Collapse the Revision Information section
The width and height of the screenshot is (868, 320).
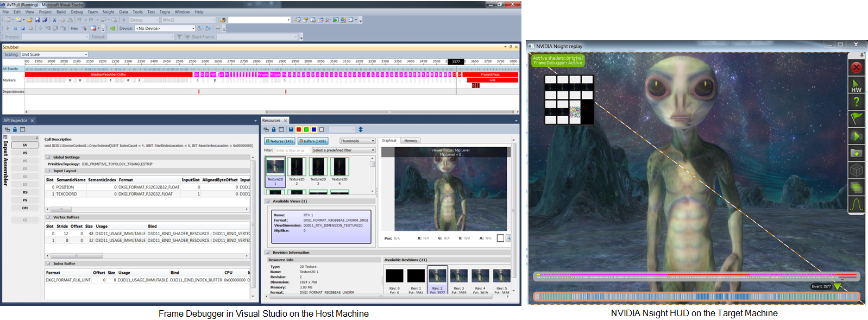(x=268, y=252)
